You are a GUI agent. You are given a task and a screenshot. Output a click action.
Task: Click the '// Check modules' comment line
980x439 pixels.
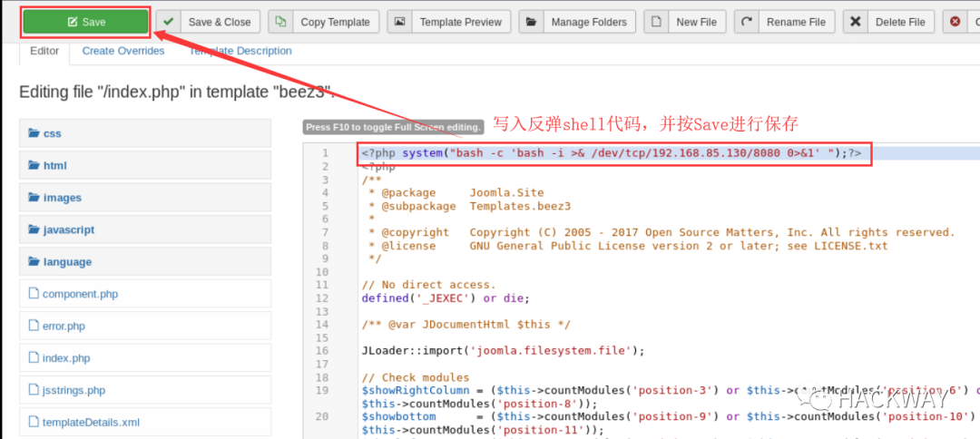tap(415, 377)
